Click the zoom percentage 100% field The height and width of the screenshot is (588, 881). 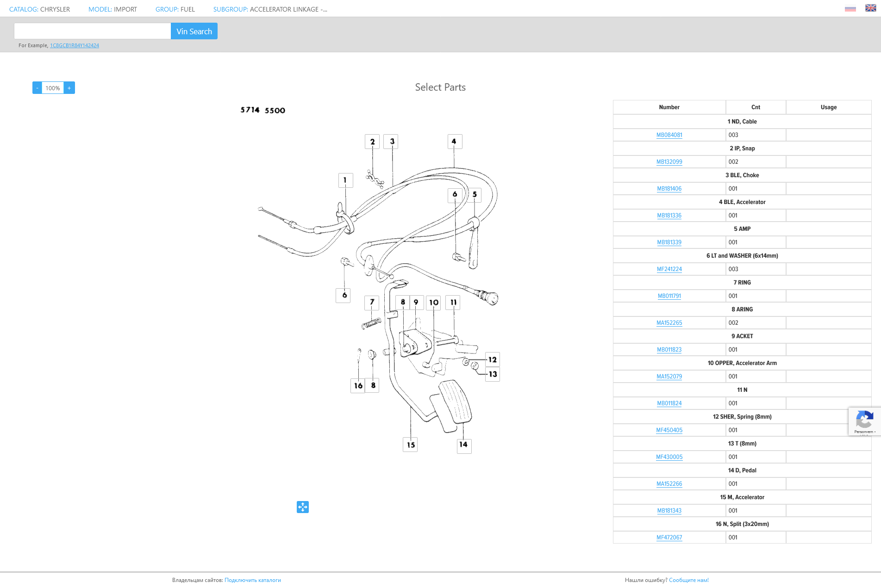[53, 88]
